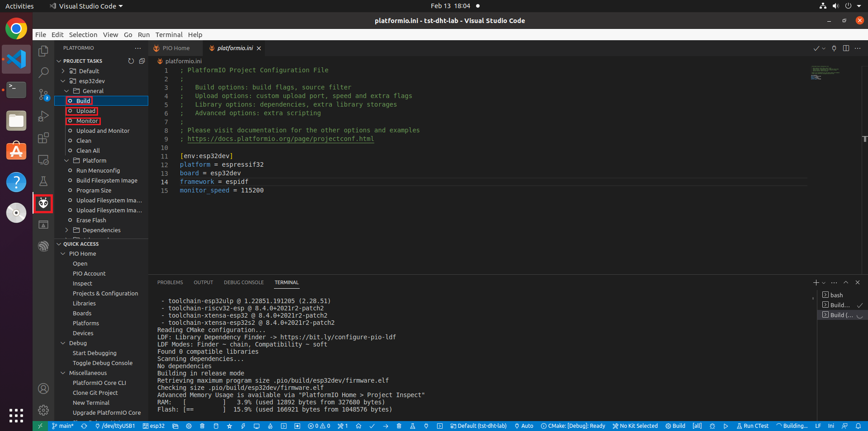Viewport: 868px width, 431px height.
Task: Open the Terminal menu
Action: pos(169,35)
